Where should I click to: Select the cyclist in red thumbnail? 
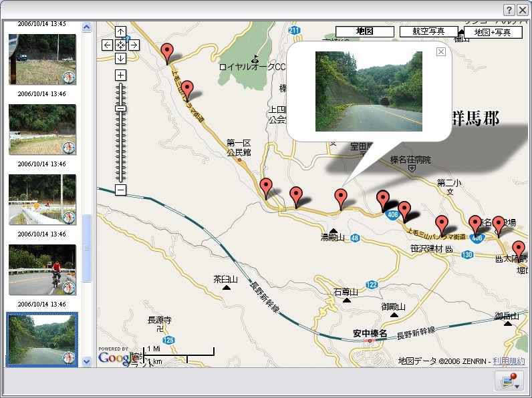[42, 270]
